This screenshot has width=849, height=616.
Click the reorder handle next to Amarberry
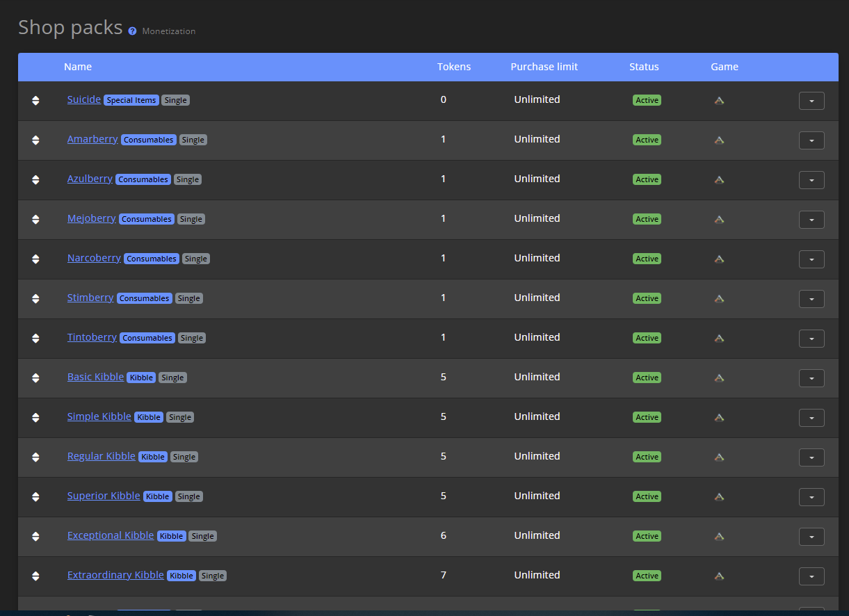tap(35, 140)
